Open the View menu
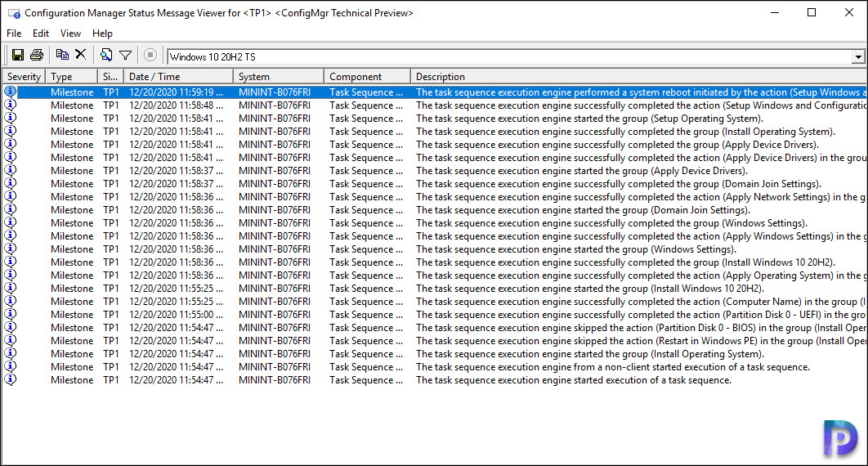 tap(70, 34)
